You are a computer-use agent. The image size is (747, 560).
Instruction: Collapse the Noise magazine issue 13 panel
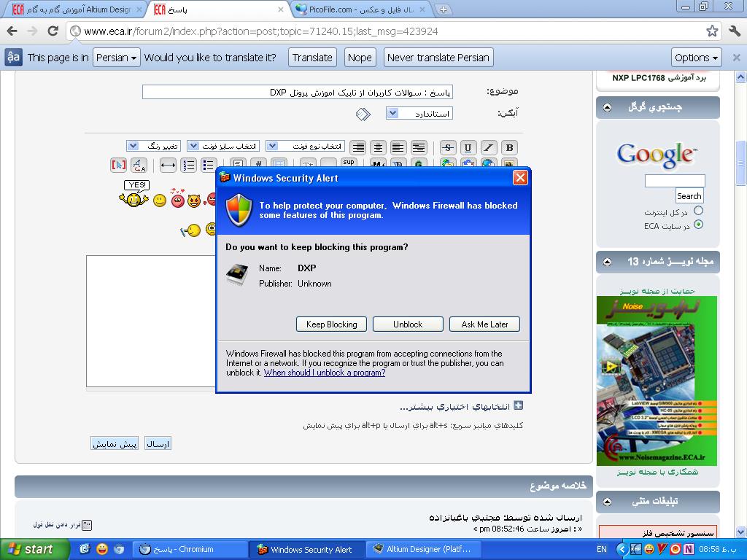point(607,262)
